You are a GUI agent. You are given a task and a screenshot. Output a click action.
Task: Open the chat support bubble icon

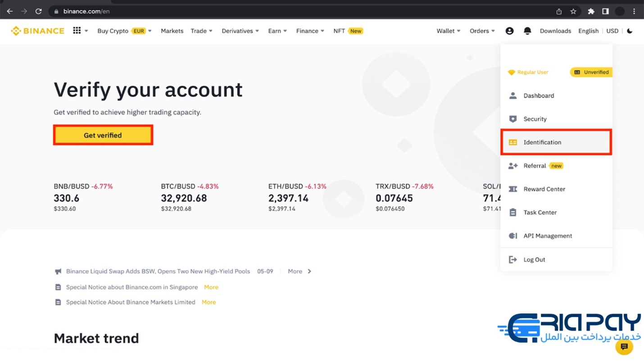(x=624, y=347)
